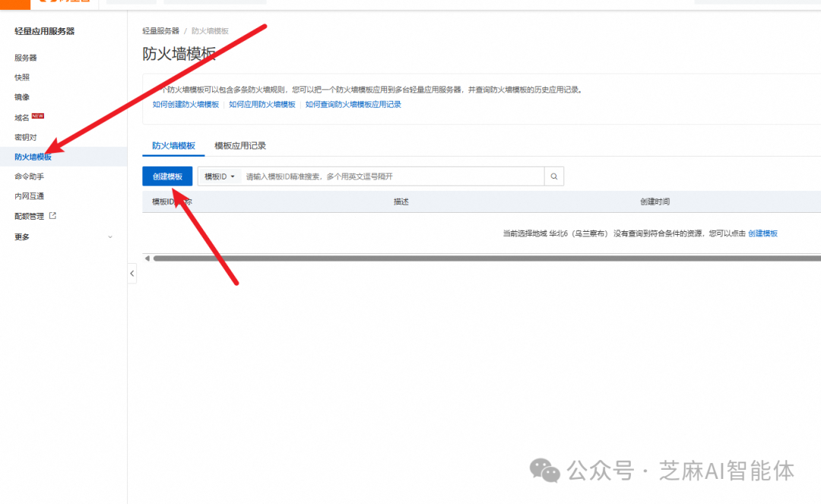The image size is (821, 504).
Task: Open 域名 in the sidebar
Action: click(x=22, y=118)
